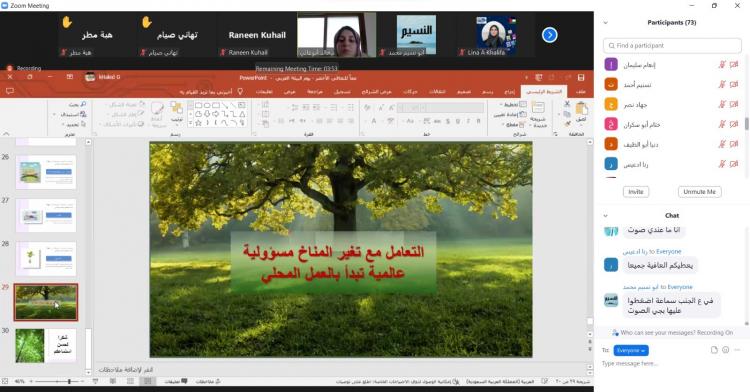This screenshot has width=750, height=392.
Task: Show next video thumbnails with blue arrow
Action: tap(550, 35)
